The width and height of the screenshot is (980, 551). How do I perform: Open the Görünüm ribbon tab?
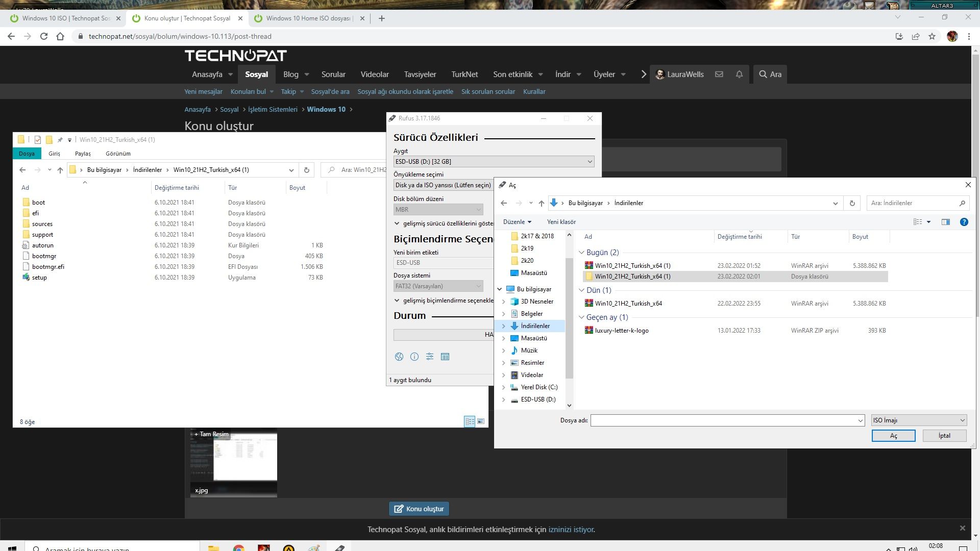tap(118, 154)
